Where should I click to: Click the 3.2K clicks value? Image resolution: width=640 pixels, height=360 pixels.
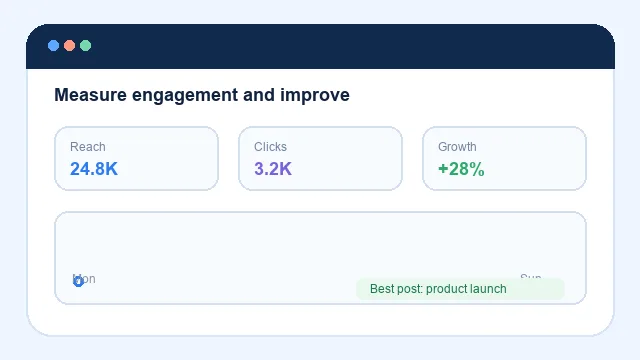click(x=273, y=169)
